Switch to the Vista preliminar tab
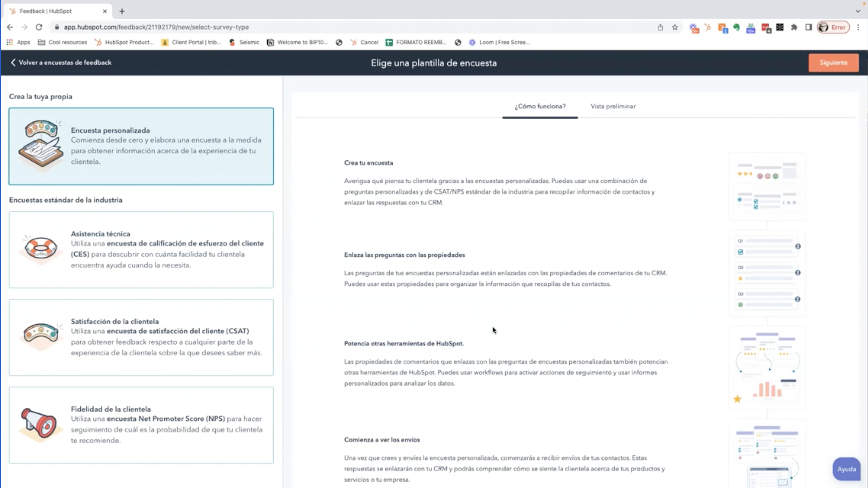Viewport: 868px width, 488px height. pos(613,106)
